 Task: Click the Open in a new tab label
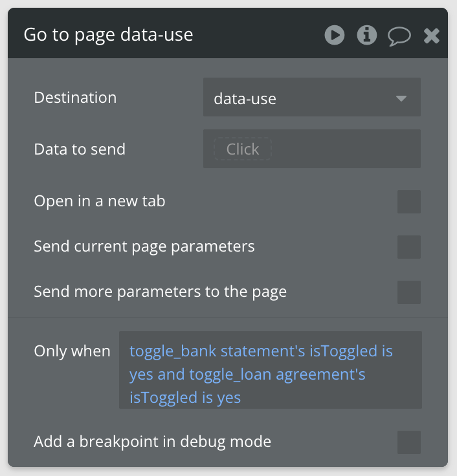point(100,201)
